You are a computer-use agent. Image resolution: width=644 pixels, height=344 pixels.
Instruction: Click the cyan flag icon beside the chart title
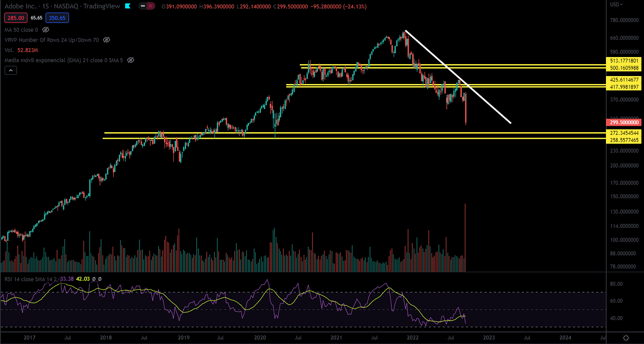128,7
